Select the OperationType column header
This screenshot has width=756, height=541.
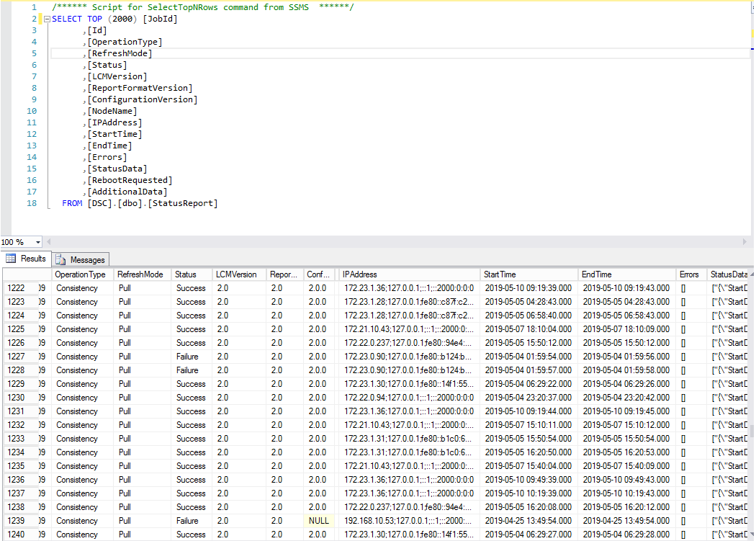[x=81, y=274]
